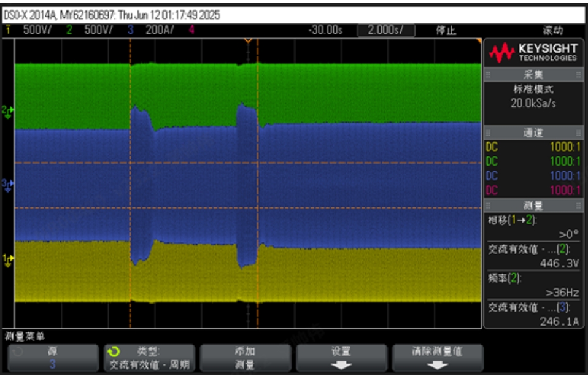The width and height of the screenshot is (588, 376).
Task: Open the 采集 acquisition panel header
Action: [533, 74]
